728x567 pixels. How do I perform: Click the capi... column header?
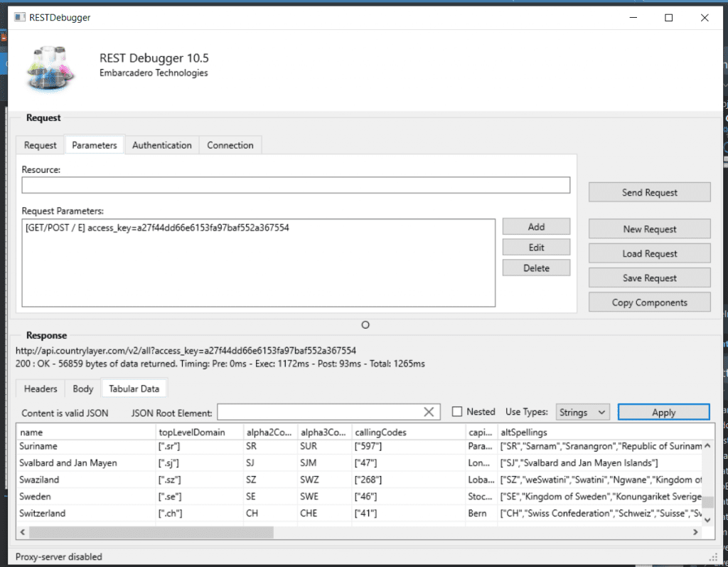[x=481, y=433]
